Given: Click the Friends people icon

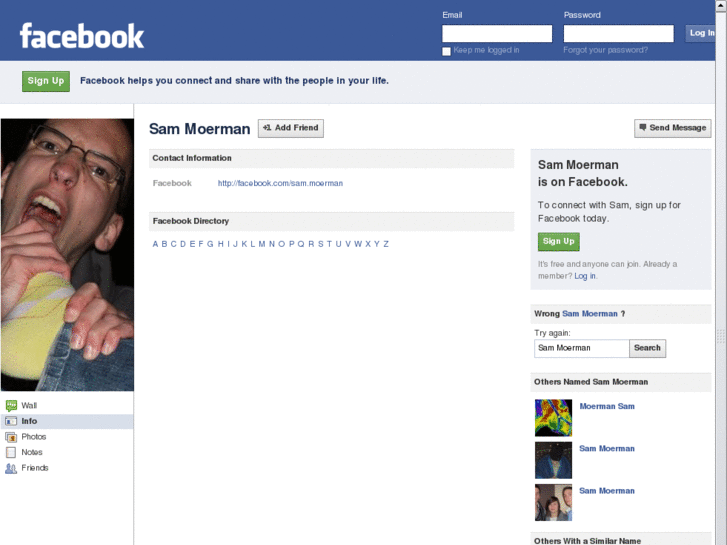Looking at the screenshot, I should tap(11, 468).
